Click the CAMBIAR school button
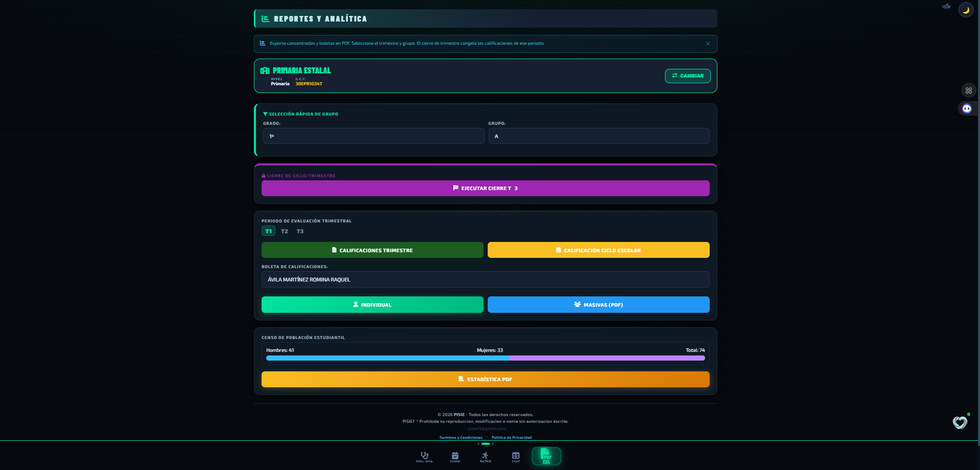This screenshot has height=470, width=980. click(x=688, y=76)
